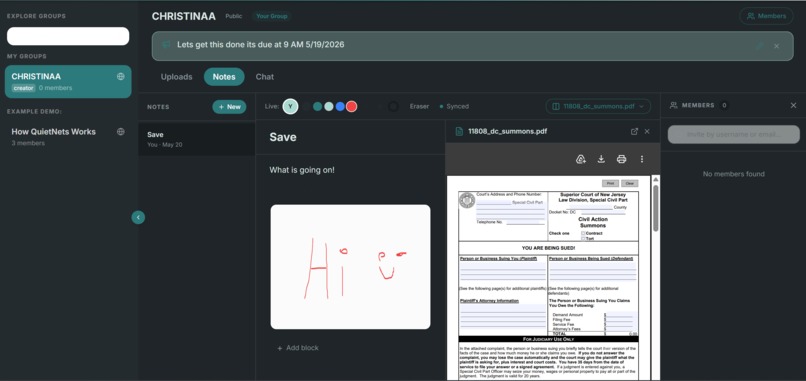Click the globe icon beside How QuietNets Works
806x381 pixels.
[120, 132]
